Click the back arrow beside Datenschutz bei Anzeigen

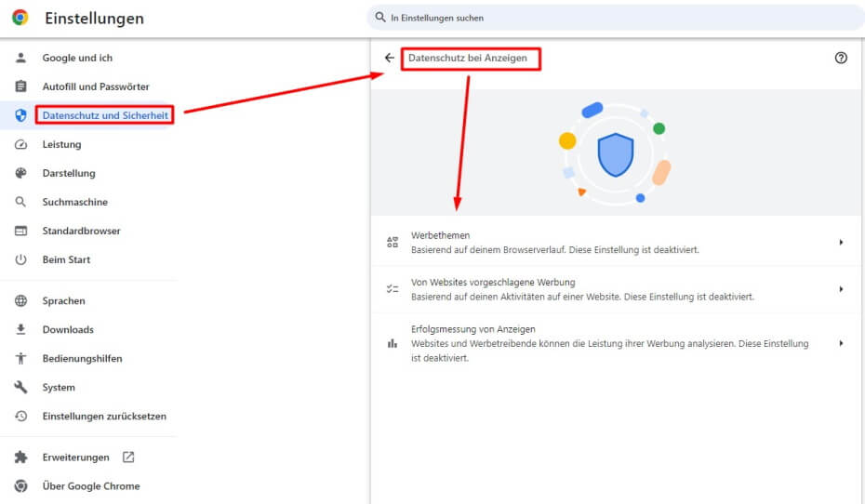(x=390, y=58)
